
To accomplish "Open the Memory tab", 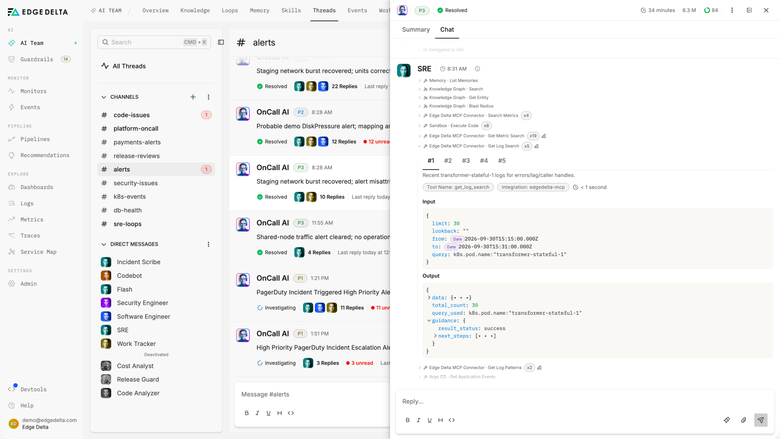I will tap(259, 10).
